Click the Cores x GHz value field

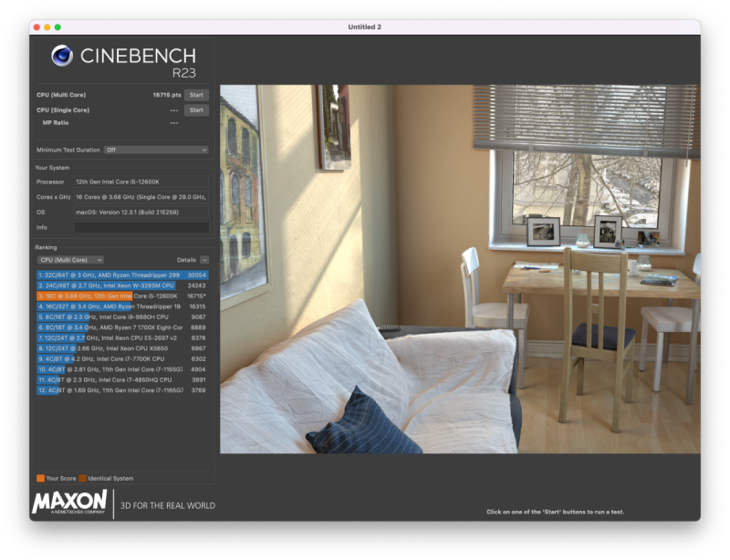click(x=141, y=197)
